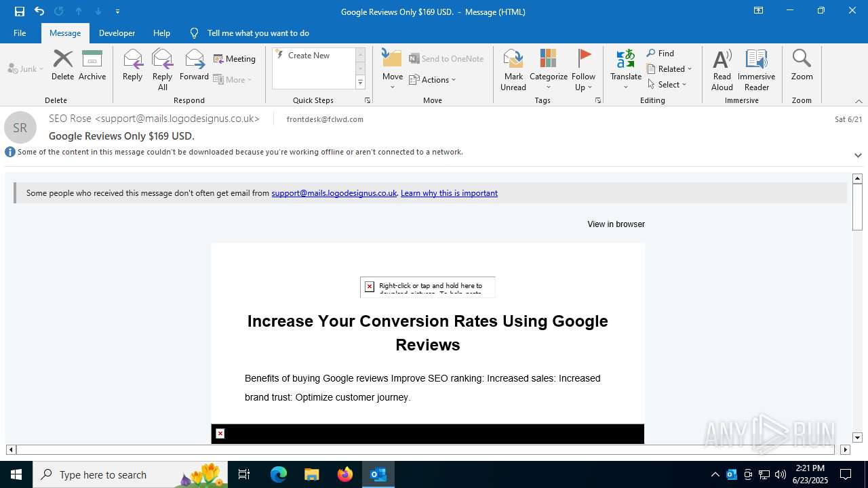Image resolution: width=868 pixels, height=488 pixels.
Task: Click the taskbar search box
Action: (131, 474)
